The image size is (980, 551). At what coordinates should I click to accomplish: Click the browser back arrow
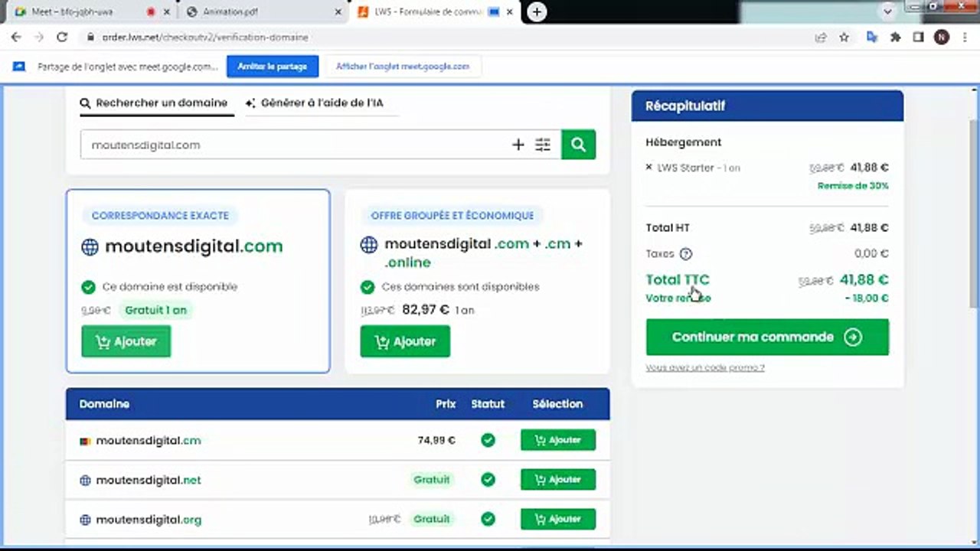click(16, 37)
